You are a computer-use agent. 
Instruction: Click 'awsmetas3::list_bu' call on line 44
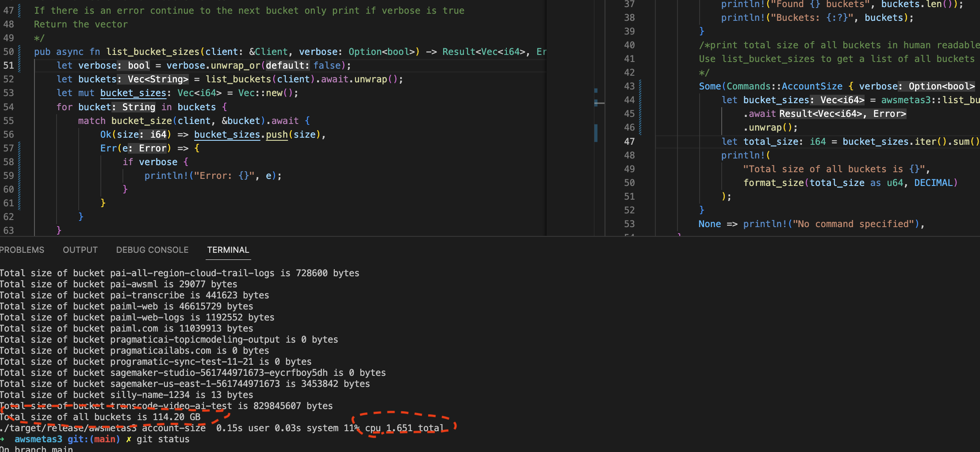click(930, 100)
